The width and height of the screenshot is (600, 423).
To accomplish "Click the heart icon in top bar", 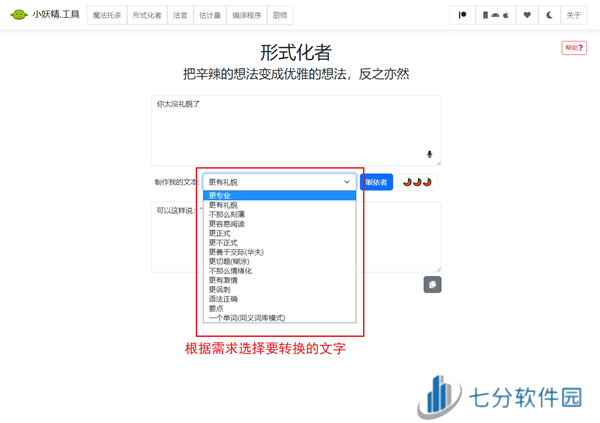I will 528,15.
